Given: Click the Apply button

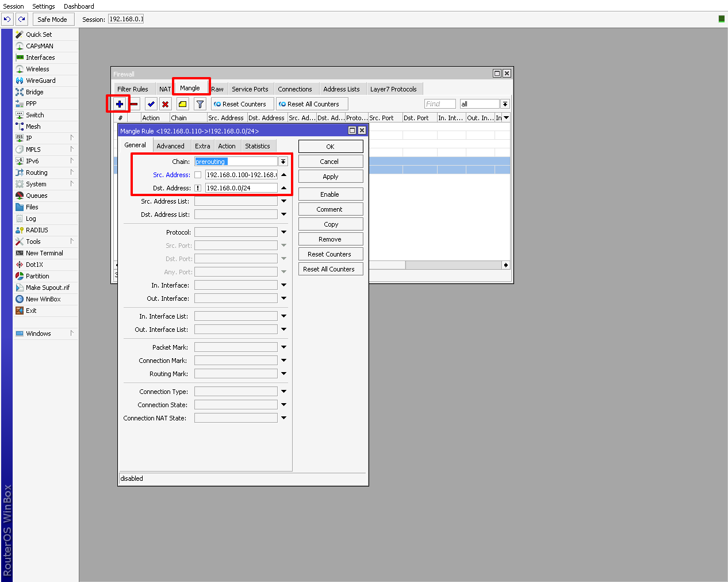Looking at the screenshot, I should (x=330, y=177).
